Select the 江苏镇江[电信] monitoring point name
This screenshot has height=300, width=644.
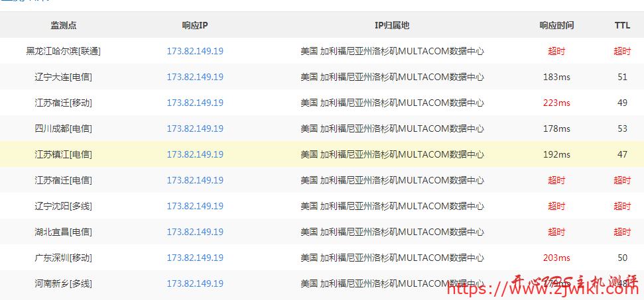point(64,154)
